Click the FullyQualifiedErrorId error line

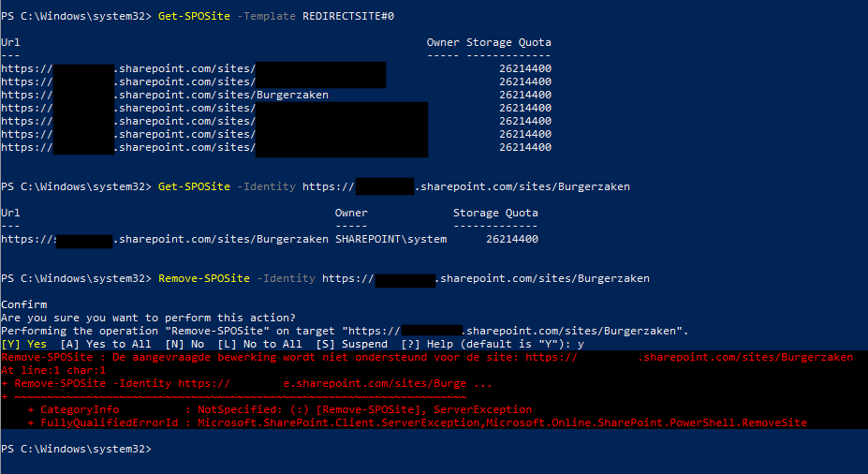pyautogui.click(x=423, y=422)
